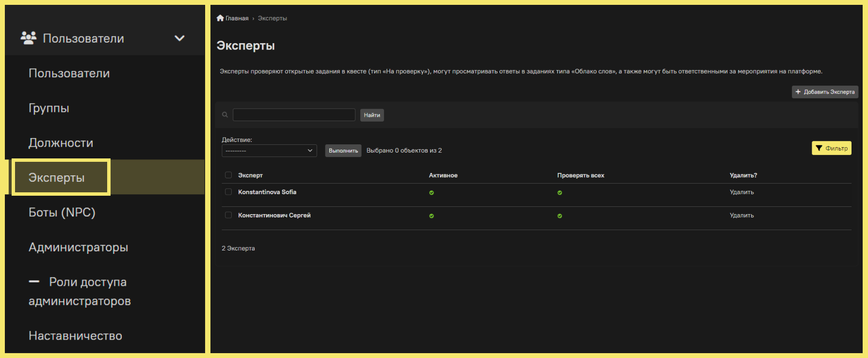Select the Эксперты menu item
The height and width of the screenshot is (358, 868).
57,177
